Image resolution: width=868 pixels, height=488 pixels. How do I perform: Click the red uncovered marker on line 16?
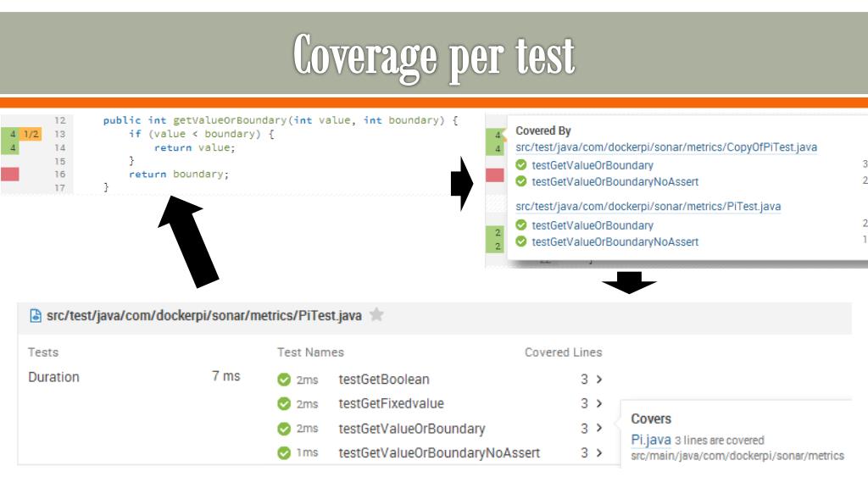pyautogui.click(x=10, y=175)
